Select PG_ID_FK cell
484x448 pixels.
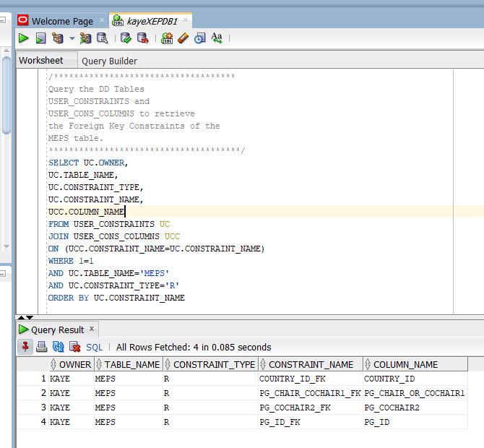tap(311, 422)
